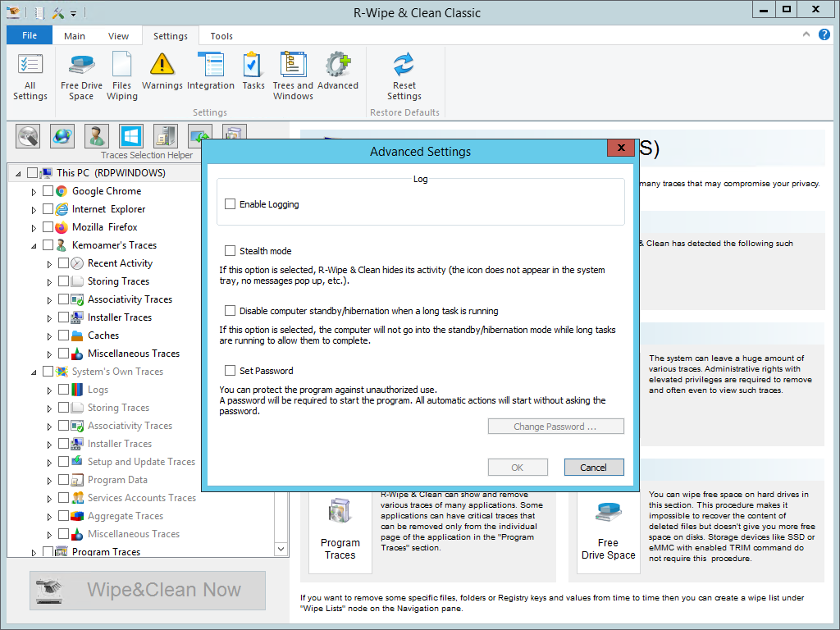The width and height of the screenshot is (840, 630).
Task: Expand the Program Traces node
Action: pos(34,552)
